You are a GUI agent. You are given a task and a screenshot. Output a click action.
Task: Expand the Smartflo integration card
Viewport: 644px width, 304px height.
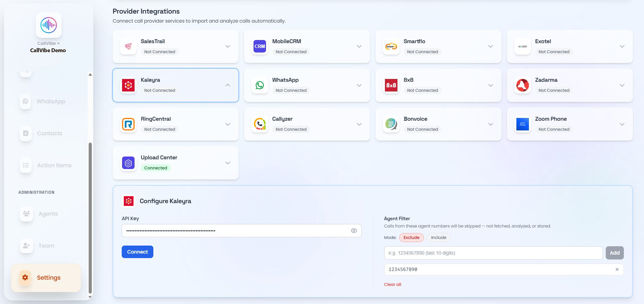[x=491, y=46]
